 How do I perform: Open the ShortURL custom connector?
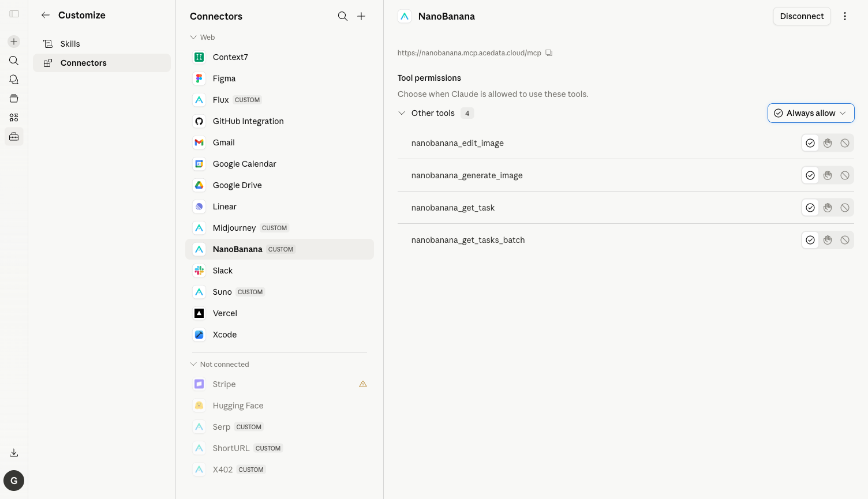pyautogui.click(x=279, y=448)
